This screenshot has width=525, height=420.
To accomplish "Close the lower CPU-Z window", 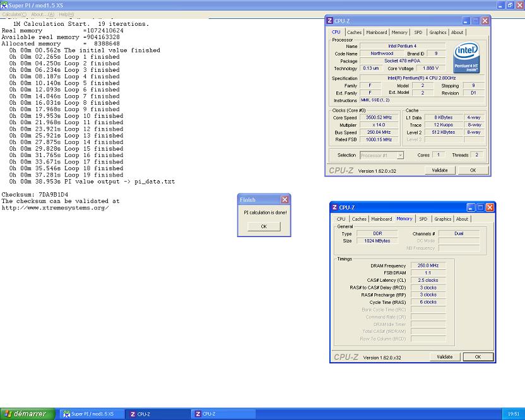I will [x=490, y=207].
